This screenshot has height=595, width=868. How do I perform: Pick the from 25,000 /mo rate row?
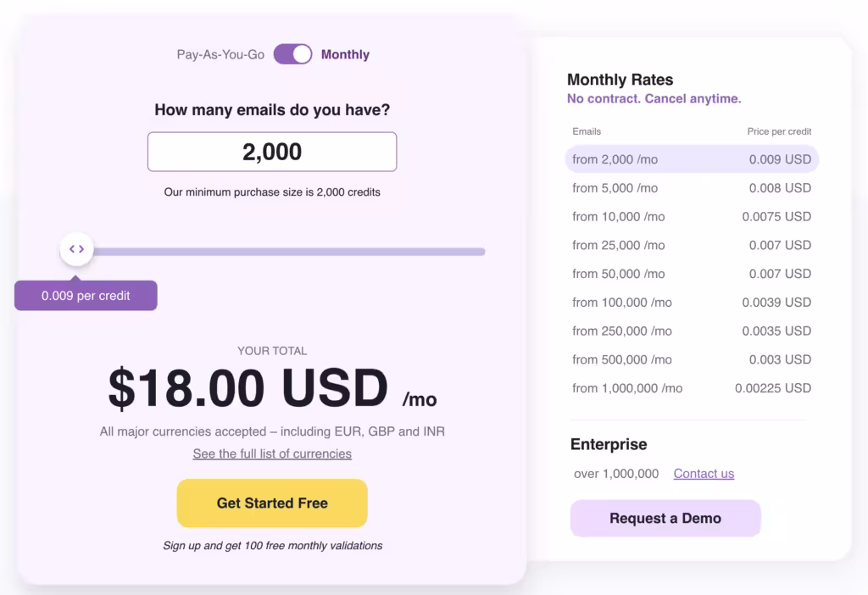(x=692, y=245)
